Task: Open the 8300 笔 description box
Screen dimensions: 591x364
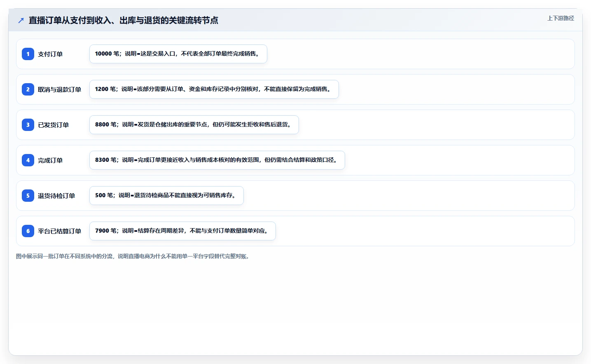Action: 217,160
